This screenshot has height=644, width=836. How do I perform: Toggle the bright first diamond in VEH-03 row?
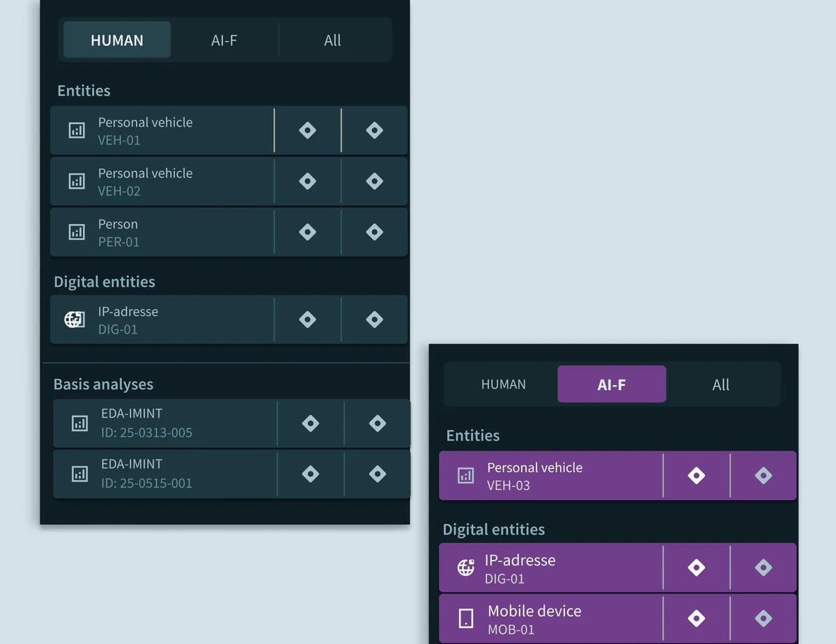696,476
